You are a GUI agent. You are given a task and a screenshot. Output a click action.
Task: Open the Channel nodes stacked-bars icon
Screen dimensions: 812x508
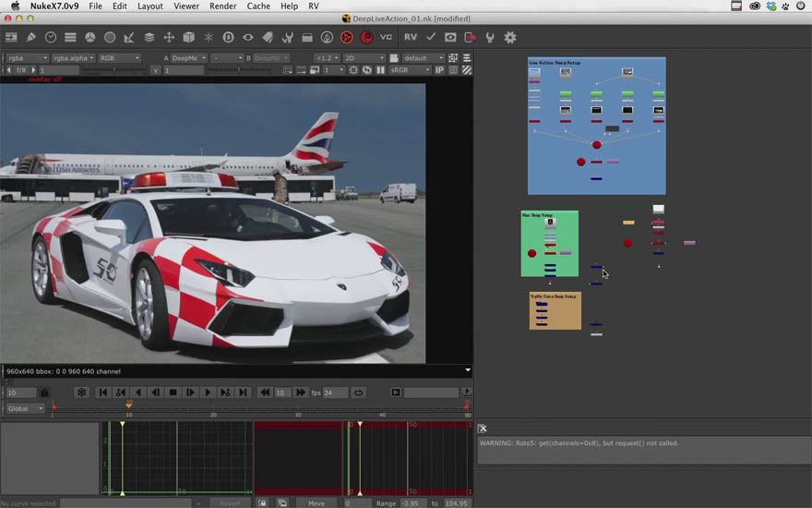tap(70, 37)
